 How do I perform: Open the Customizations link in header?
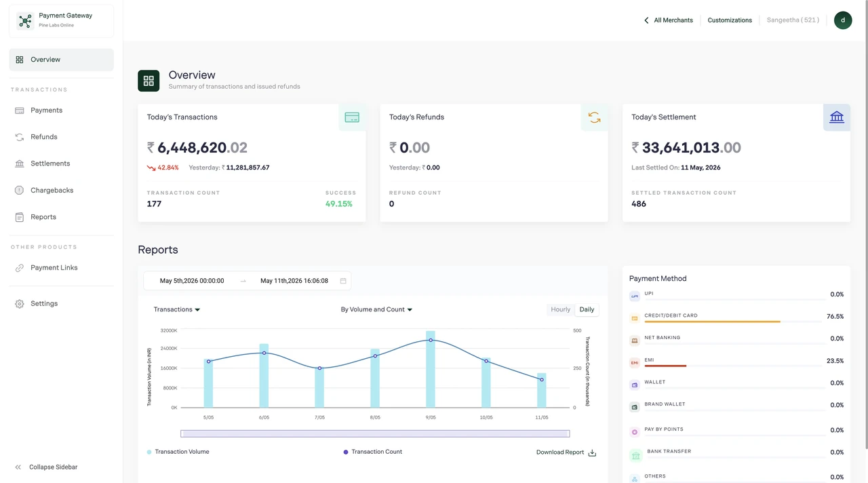(730, 20)
